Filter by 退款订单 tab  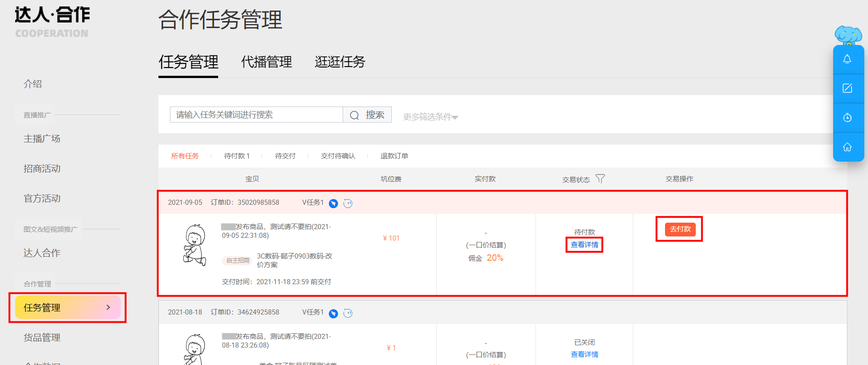coord(394,156)
